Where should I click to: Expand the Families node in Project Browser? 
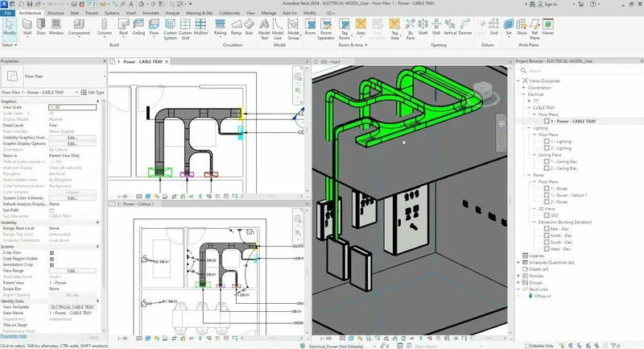coord(517,276)
